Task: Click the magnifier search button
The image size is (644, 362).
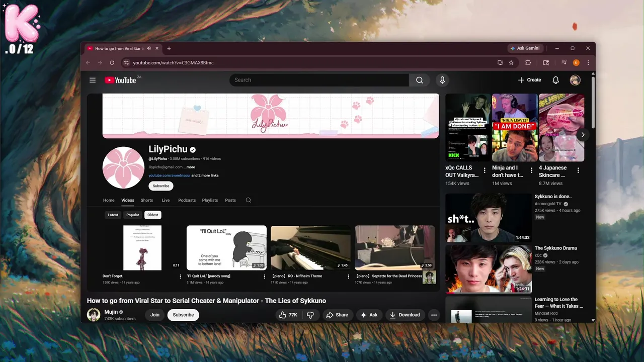Action: 420,80
